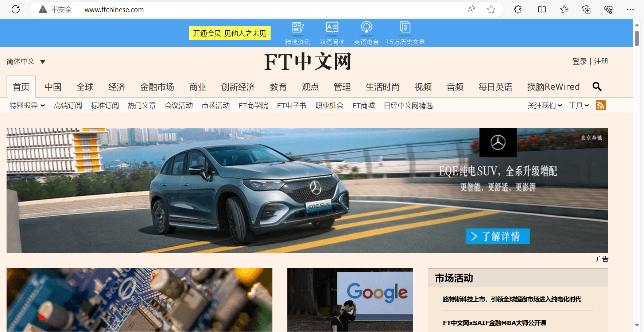This screenshot has height=332, width=644.
Task: Click the 精选资讯 newspaper icon
Action: coord(298,27)
